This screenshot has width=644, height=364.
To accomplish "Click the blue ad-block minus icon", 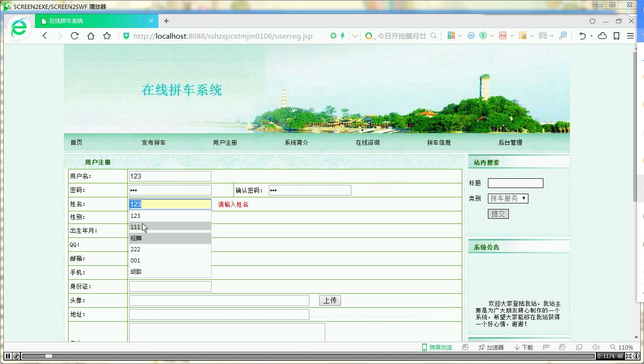I will tap(471, 35).
